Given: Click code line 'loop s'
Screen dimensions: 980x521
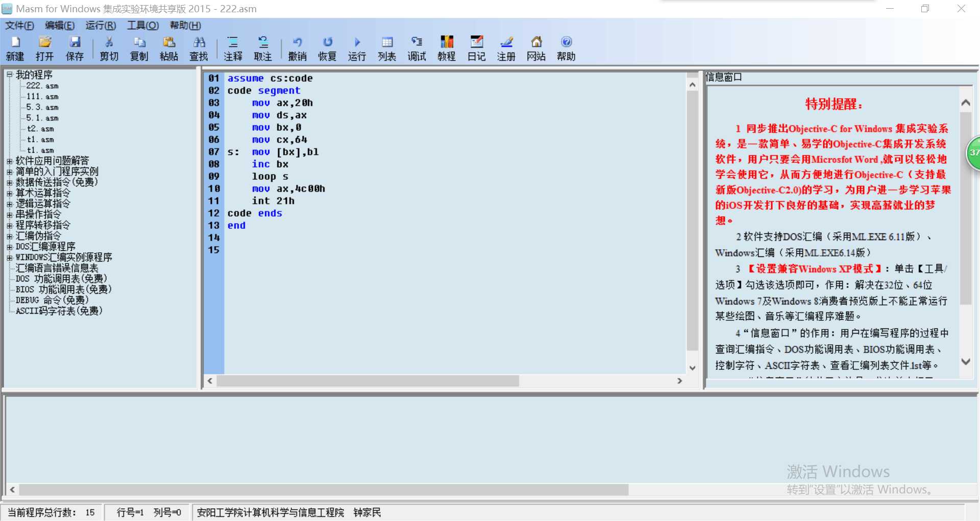Looking at the screenshot, I should 270,176.
